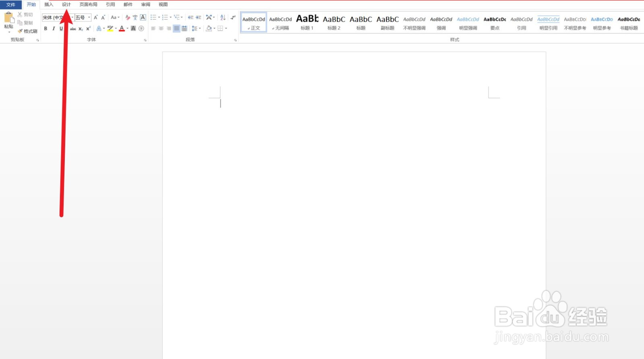Toggle strikethrough (abc) formatting

tap(73, 29)
